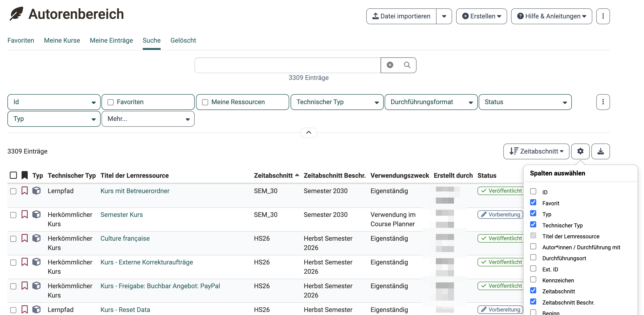Toggle bookmark for Semester Kurs

pyautogui.click(x=24, y=214)
